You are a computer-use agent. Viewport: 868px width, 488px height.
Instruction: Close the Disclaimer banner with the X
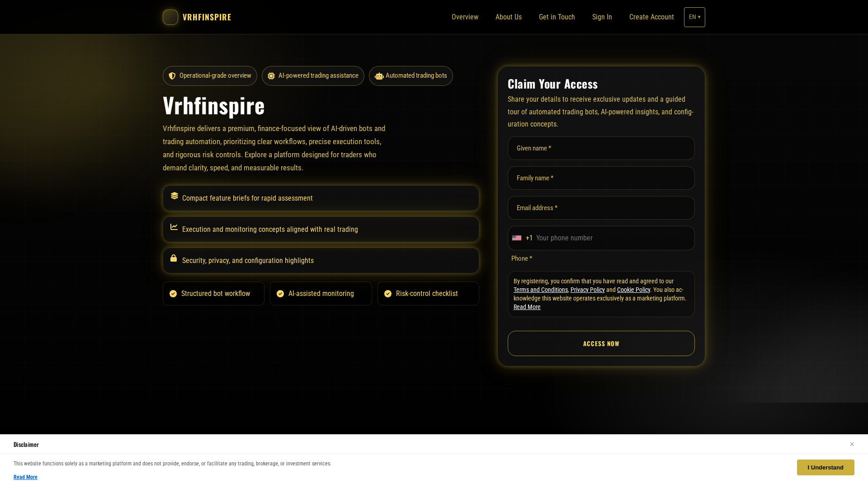[852, 444]
